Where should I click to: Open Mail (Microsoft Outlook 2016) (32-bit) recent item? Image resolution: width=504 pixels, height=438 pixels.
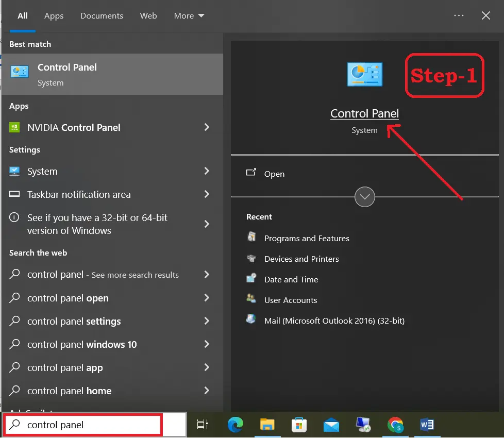pos(334,321)
